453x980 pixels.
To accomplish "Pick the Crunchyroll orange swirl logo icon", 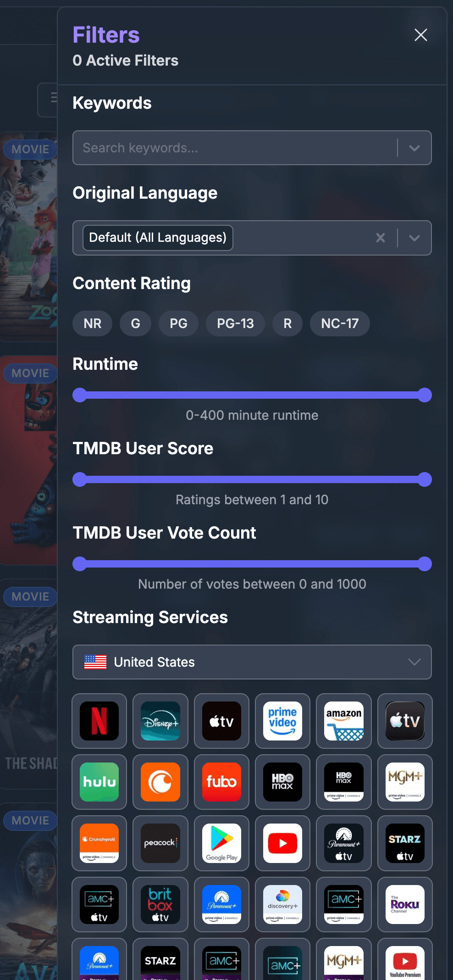I will coord(160,782).
